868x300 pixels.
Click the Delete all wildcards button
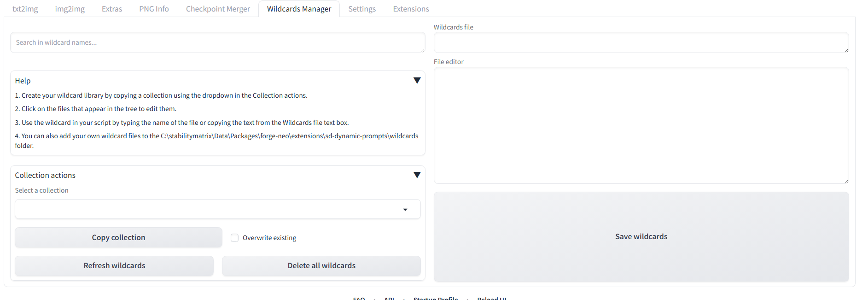coord(321,266)
